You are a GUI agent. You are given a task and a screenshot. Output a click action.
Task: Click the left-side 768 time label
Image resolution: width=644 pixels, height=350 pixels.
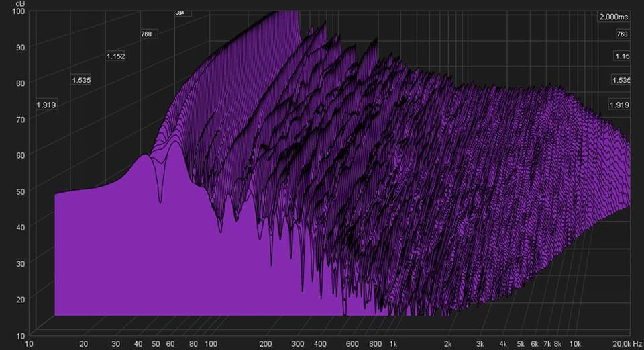click(x=149, y=34)
